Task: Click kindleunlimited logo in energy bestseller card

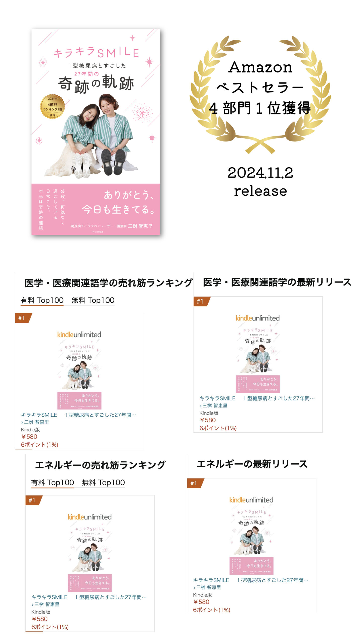Action: pyautogui.click(x=89, y=517)
